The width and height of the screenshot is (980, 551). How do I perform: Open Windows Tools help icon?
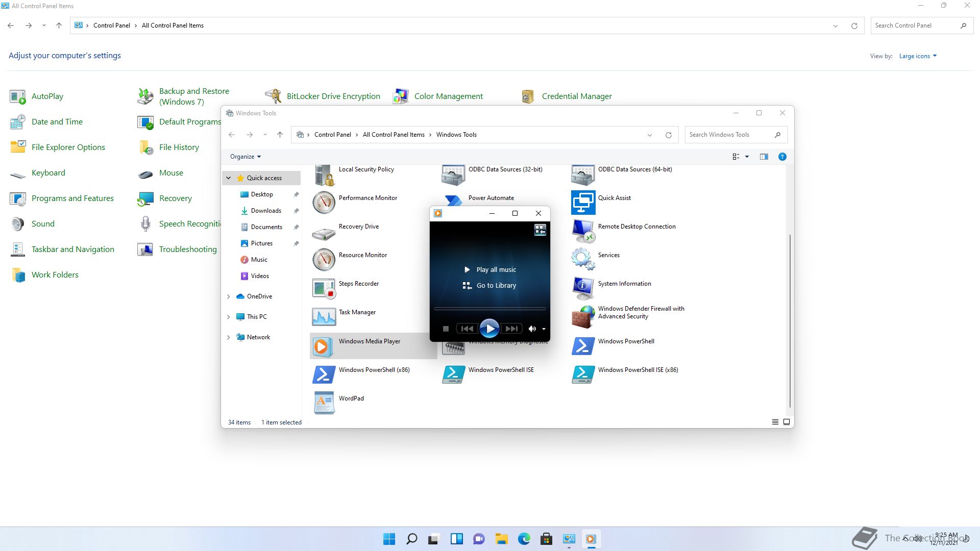point(782,157)
